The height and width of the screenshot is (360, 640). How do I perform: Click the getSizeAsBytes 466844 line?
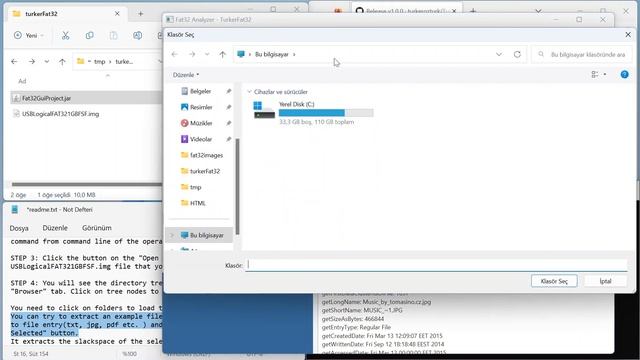click(353, 319)
